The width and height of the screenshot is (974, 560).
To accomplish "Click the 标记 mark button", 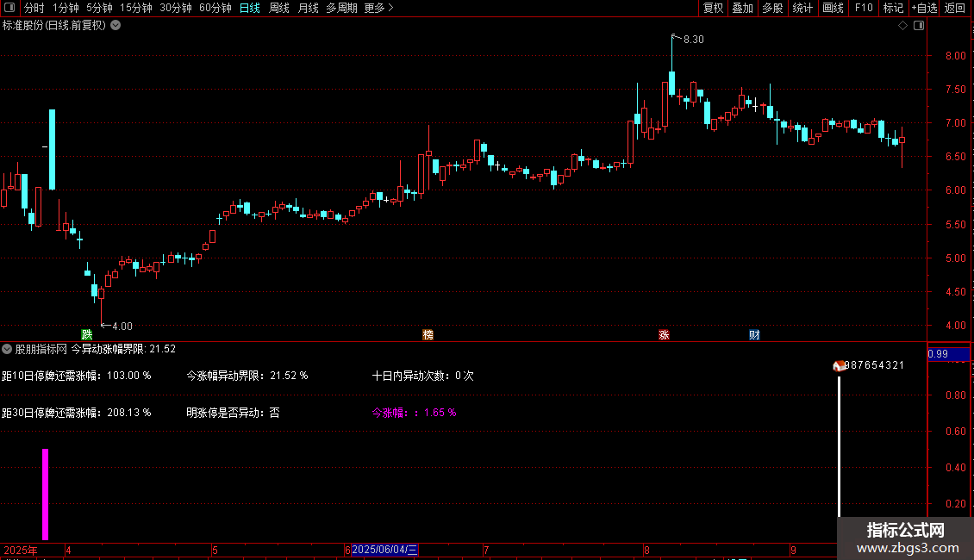I will coord(893,8).
